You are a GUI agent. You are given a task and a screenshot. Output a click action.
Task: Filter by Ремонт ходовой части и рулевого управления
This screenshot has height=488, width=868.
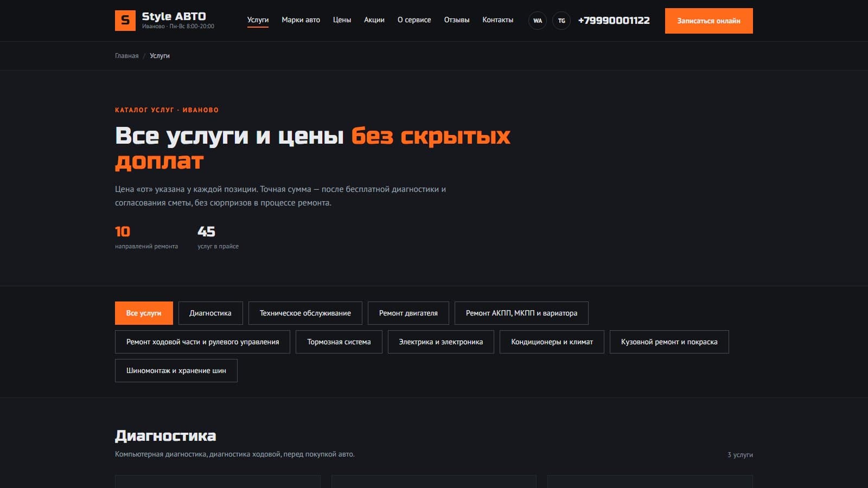(202, 342)
